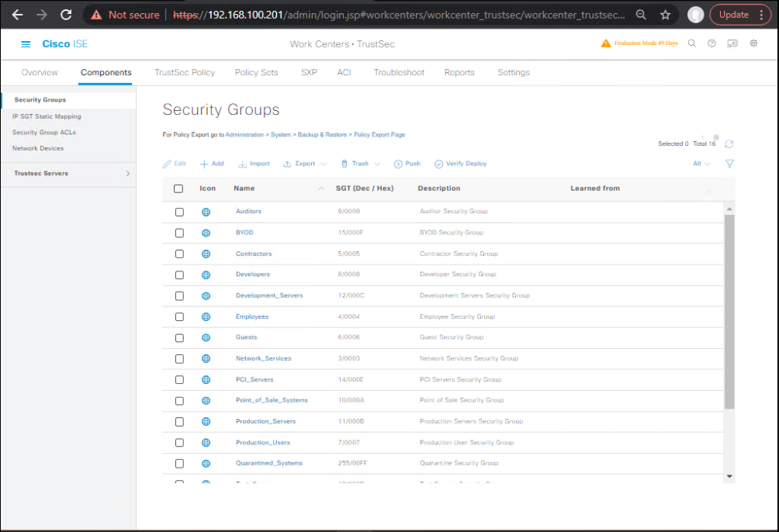Viewport: 779px width, 532px height.
Task: Tick the Production_Servers checkbox
Action: coord(179,422)
